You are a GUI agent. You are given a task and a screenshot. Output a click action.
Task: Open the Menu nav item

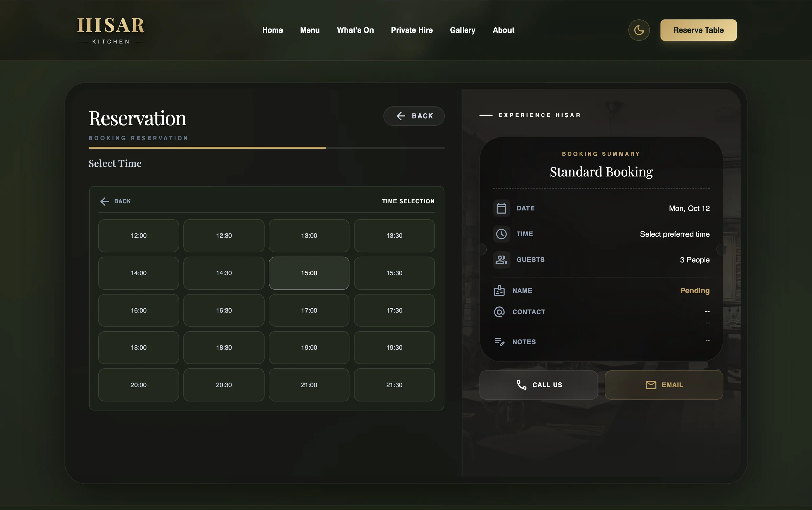point(310,30)
